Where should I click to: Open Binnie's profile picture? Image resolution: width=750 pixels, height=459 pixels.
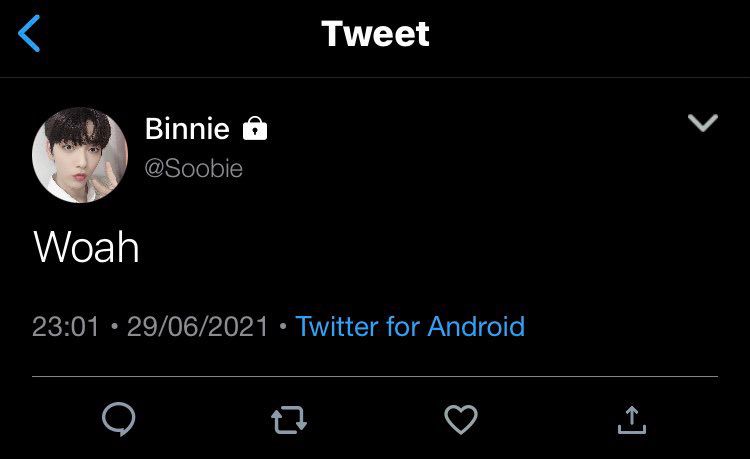click(80, 155)
